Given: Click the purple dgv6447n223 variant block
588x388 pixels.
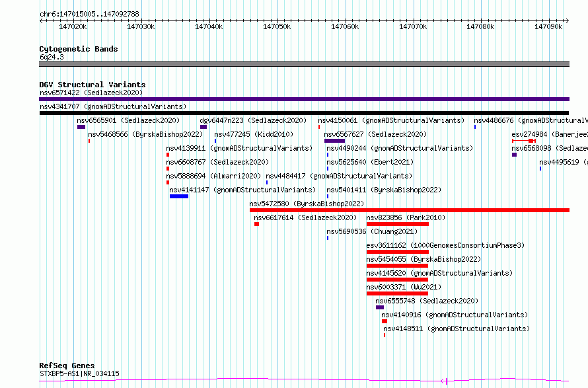Looking at the screenshot, I should coord(203,127).
